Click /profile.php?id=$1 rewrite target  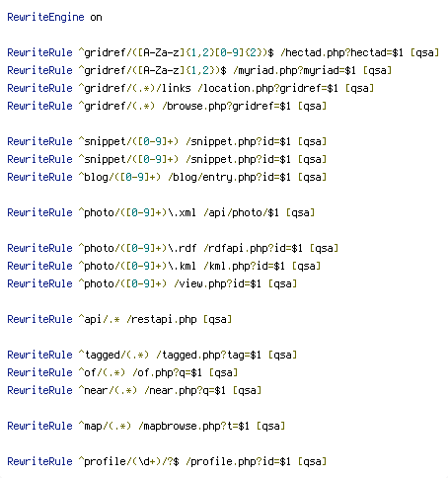click(238, 461)
